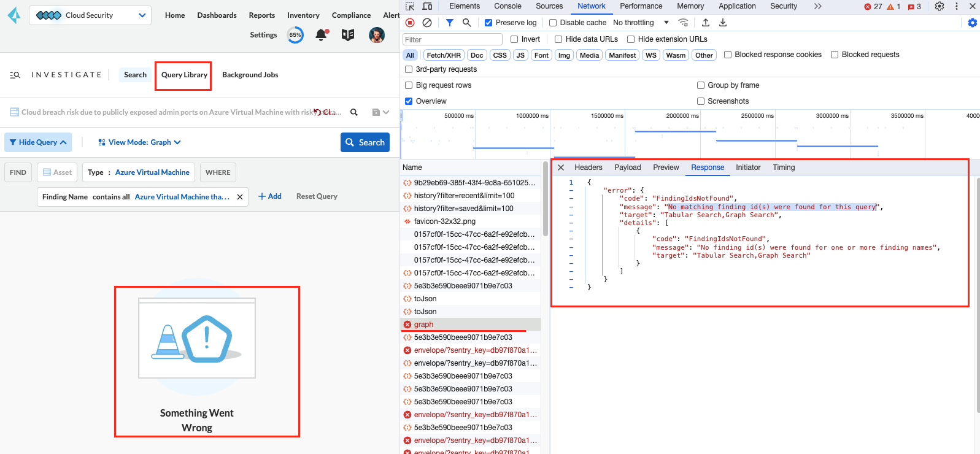This screenshot has height=454, width=980.
Task: Check the Big request rows option
Action: click(409, 85)
